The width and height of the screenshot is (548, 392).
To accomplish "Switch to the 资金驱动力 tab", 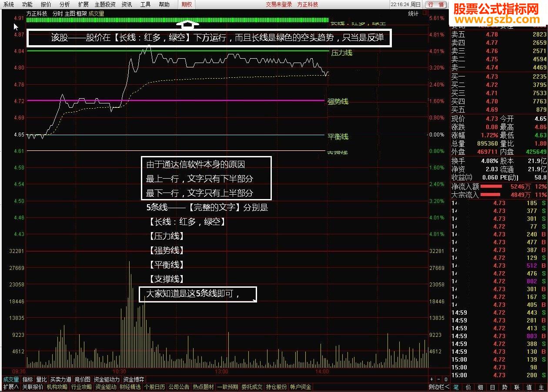I will point(107,379).
